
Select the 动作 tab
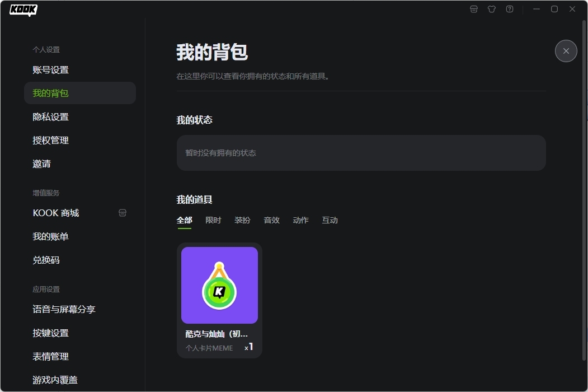(x=300, y=220)
